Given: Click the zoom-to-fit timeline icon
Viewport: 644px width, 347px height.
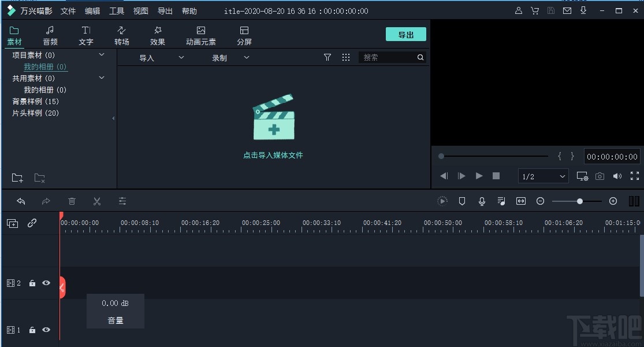Looking at the screenshot, I should (521, 201).
